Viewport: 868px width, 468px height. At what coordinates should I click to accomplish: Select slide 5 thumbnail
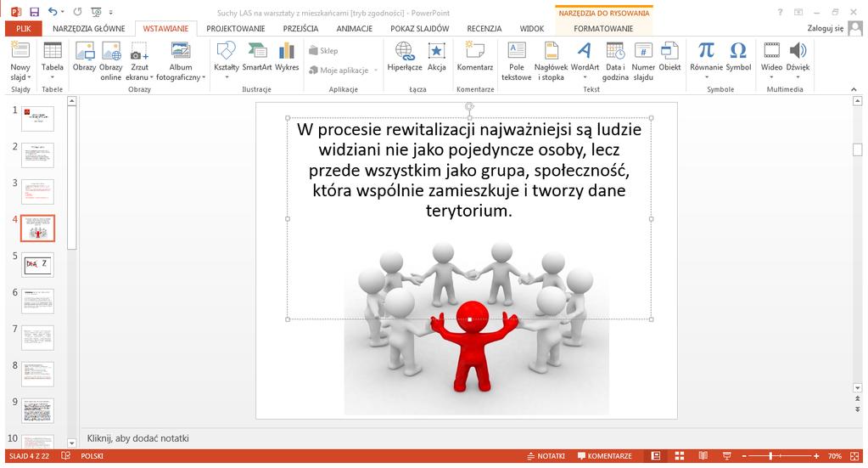tap(38, 265)
